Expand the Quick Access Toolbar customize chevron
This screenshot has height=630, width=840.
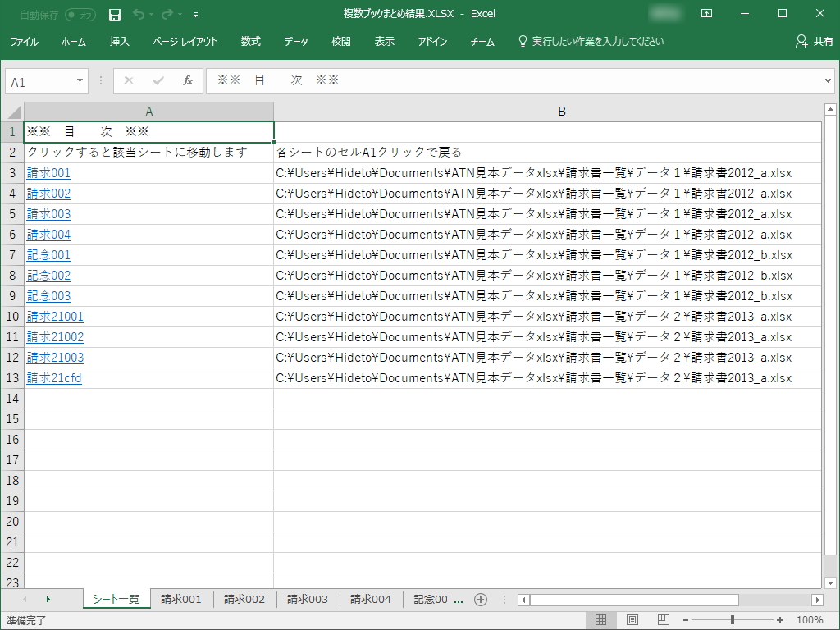coord(195,14)
